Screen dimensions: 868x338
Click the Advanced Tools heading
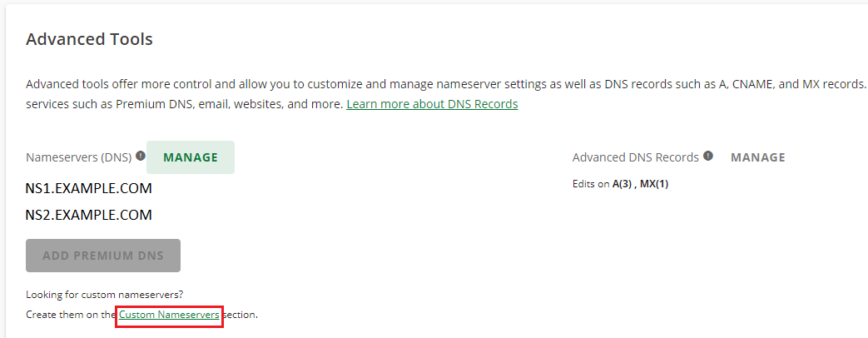[x=89, y=39]
